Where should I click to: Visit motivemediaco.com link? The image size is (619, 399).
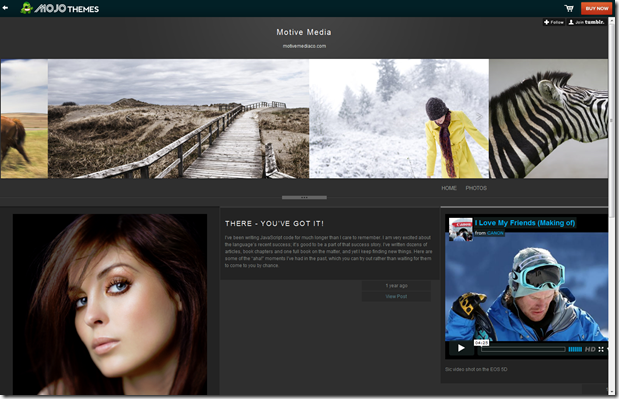[304, 46]
